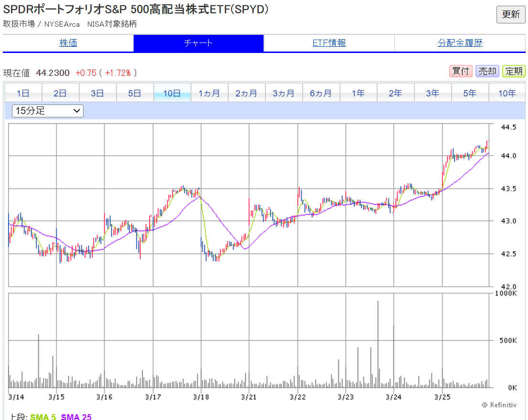Image resolution: width=528 pixels, height=420 pixels.
Task: Select the 10日 chart period
Action: (172, 93)
